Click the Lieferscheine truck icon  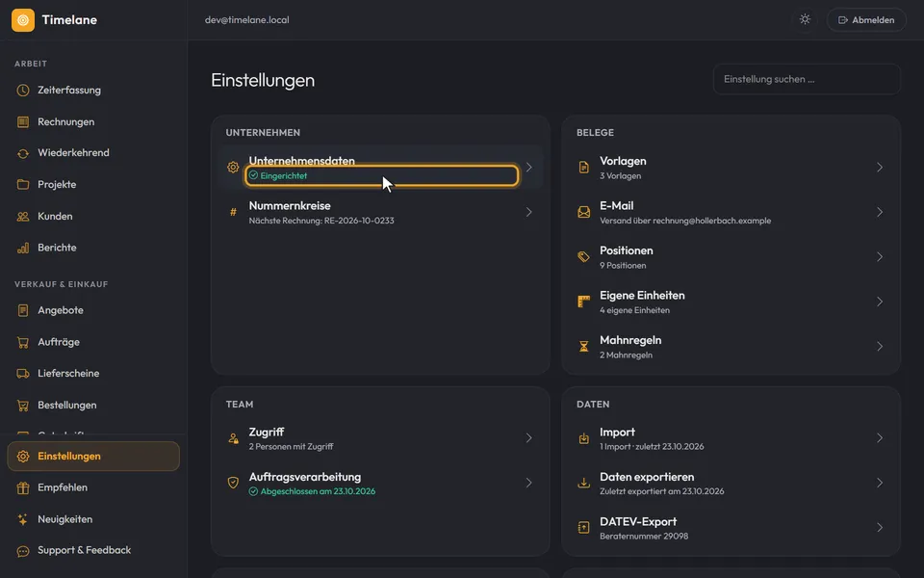coord(23,374)
